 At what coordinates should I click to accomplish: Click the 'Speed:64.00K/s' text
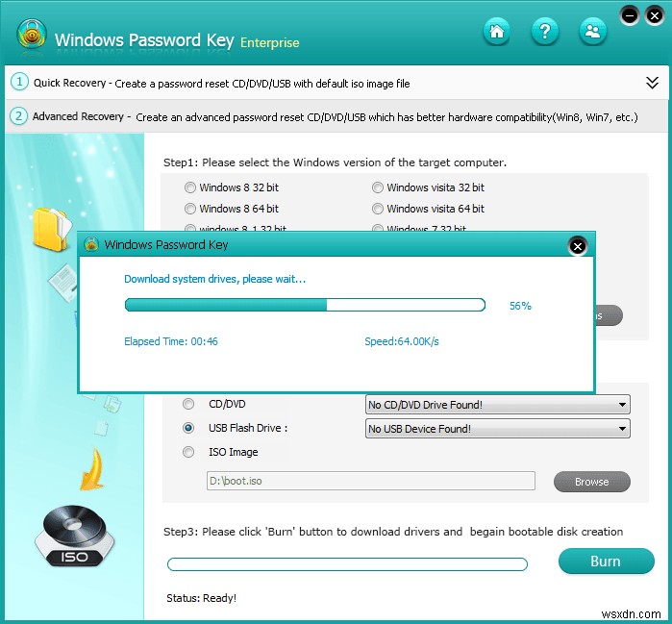coord(402,341)
